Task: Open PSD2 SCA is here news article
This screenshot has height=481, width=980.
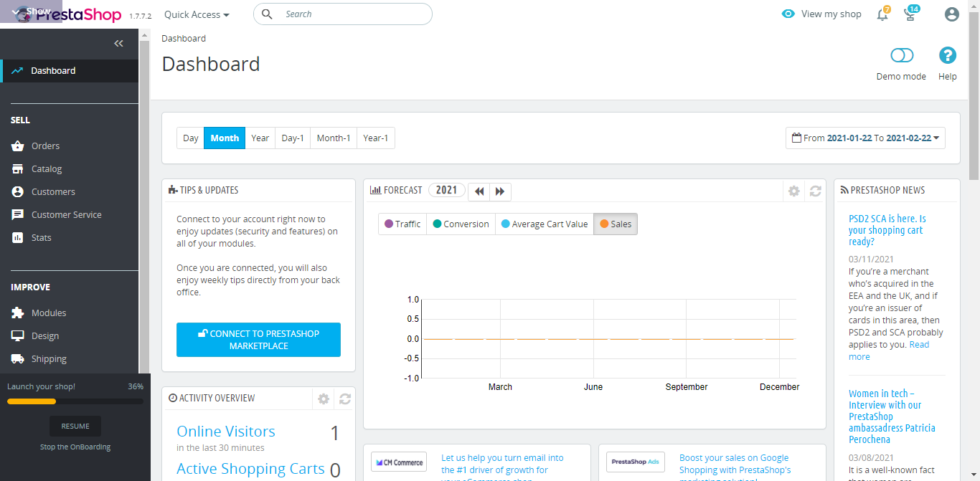Action: 887,230
